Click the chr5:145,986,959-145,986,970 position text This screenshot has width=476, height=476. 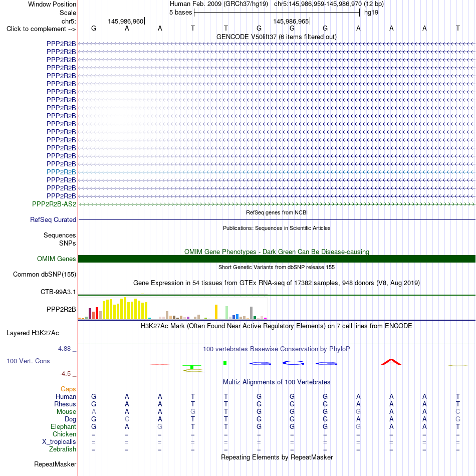(318, 4)
